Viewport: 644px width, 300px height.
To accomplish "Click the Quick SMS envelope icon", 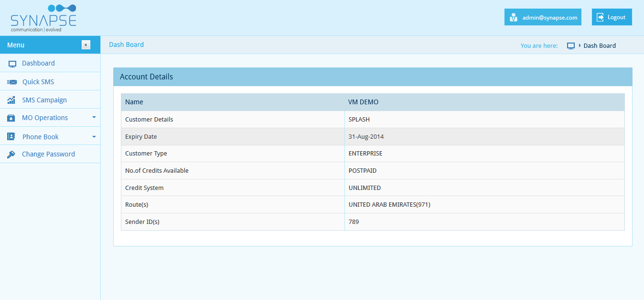I will tap(12, 82).
